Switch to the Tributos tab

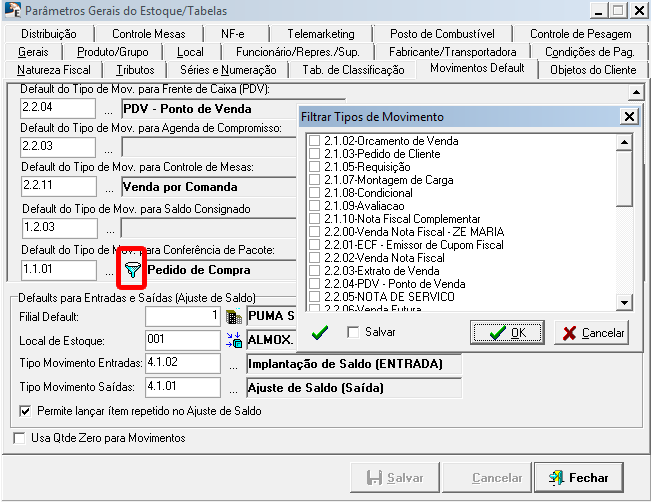(135, 70)
